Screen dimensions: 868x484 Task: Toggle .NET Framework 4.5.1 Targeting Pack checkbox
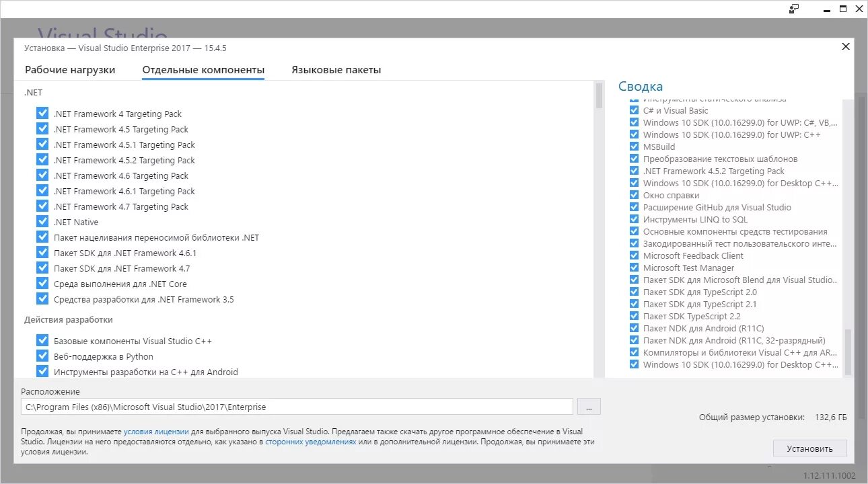coord(43,145)
